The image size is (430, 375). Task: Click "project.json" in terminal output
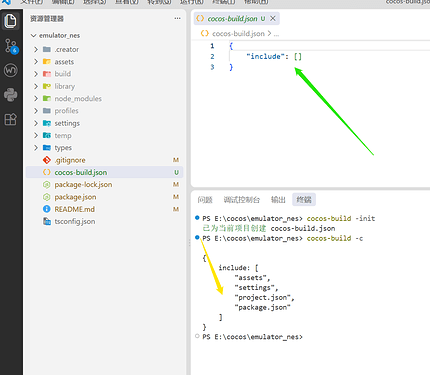tap(262, 297)
